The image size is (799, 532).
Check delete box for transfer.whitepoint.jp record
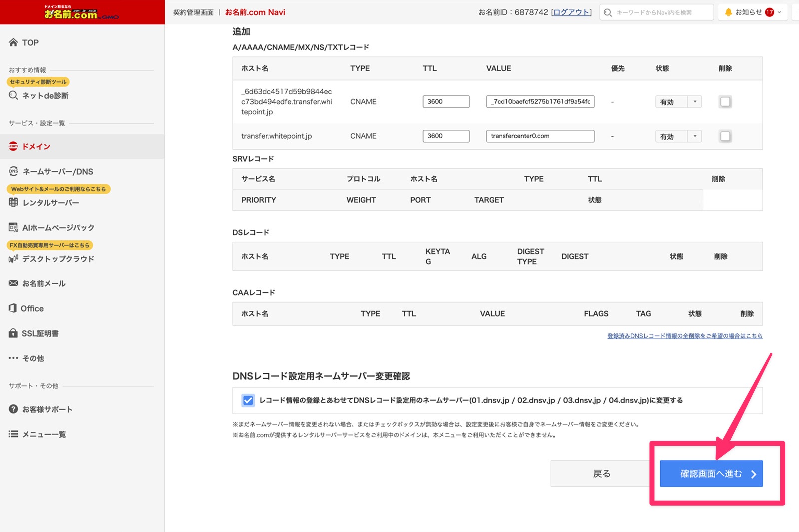(725, 136)
